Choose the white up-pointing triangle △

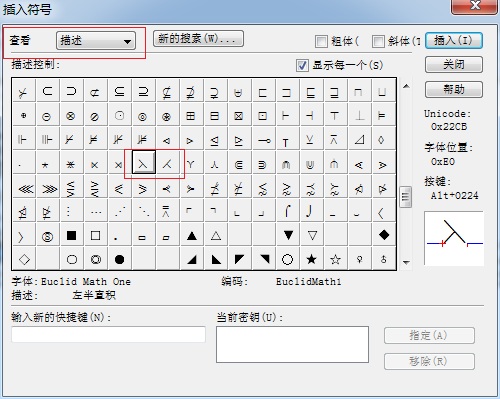click(x=216, y=236)
